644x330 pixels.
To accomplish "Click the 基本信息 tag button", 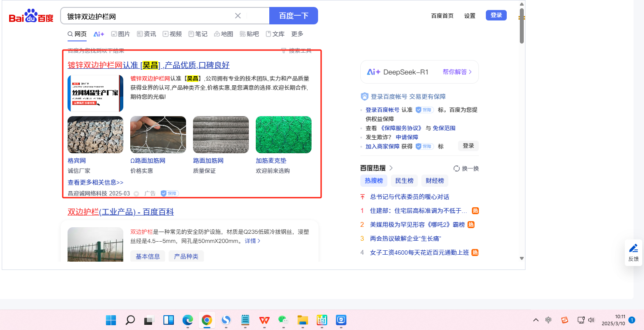I will click(x=148, y=256).
